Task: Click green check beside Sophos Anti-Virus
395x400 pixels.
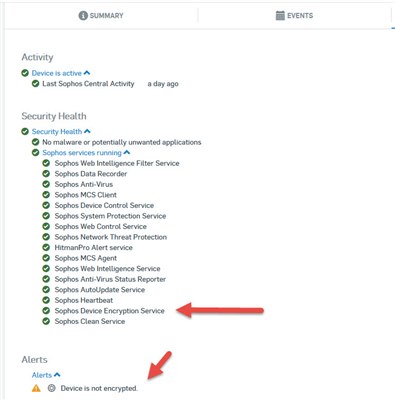Action: [x=46, y=184]
